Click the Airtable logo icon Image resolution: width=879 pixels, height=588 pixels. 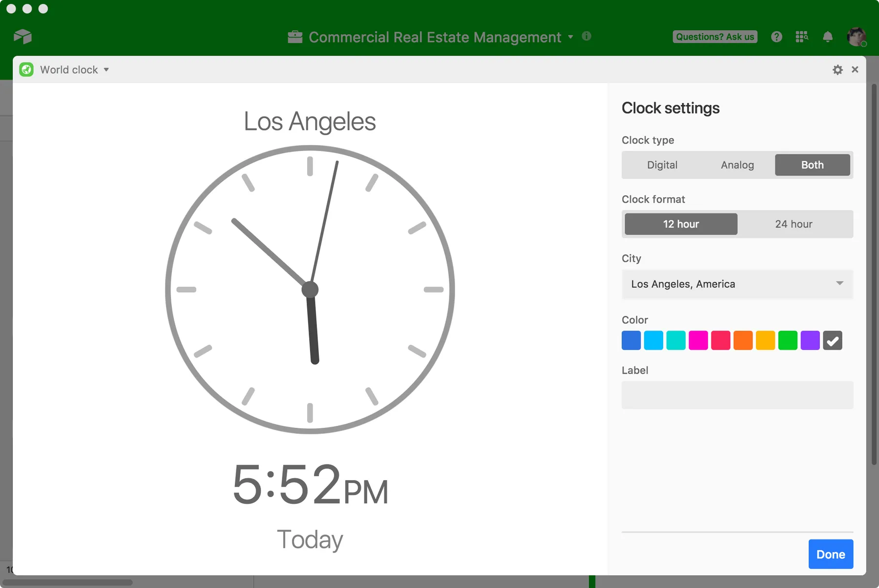[22, 37]
